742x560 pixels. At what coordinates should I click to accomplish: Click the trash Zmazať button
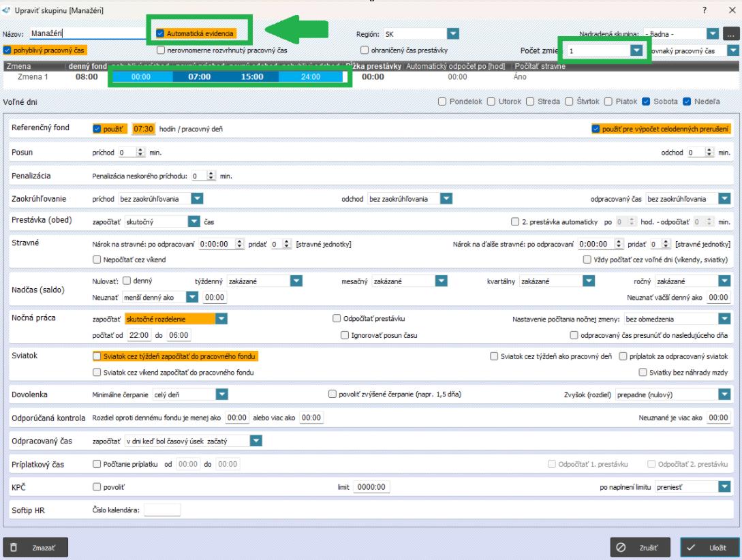[35, 546]
